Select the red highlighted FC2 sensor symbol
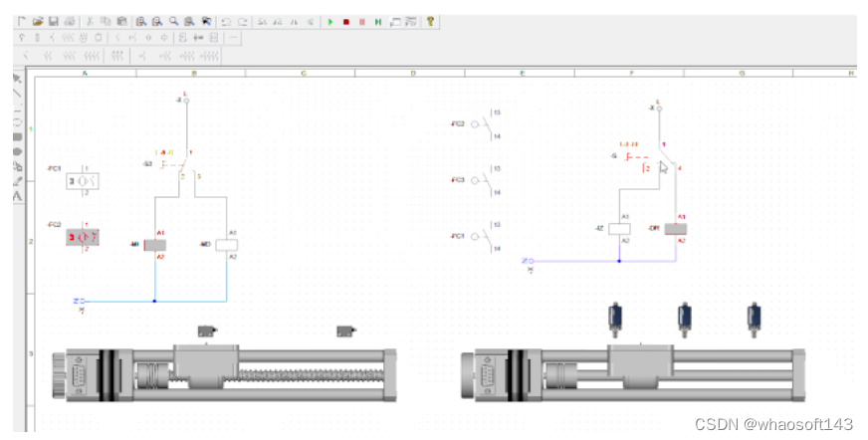This screenshot has width=868, height=440. (83, 238)
